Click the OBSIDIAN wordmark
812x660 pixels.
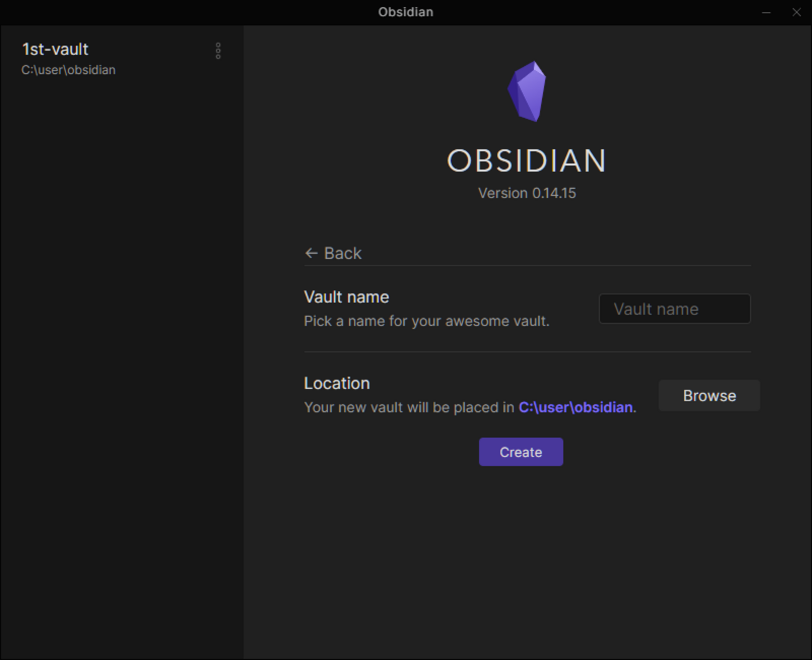tap(527, 161)
